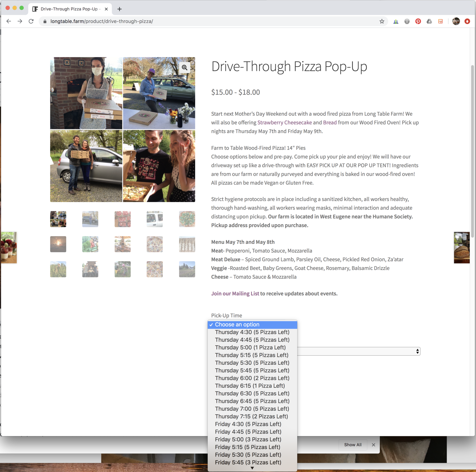Select the Drive-Through Pizza Pop-Up tab

(70, 9)
